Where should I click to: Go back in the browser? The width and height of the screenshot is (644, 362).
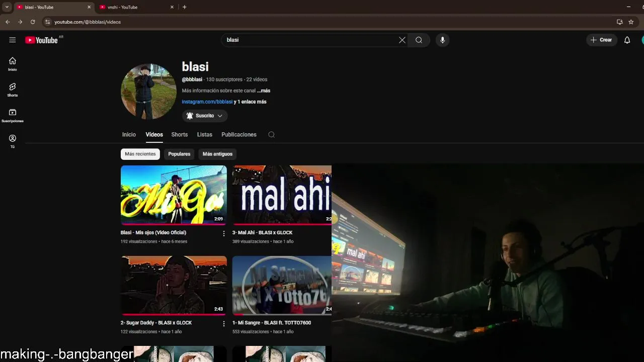point(8,22)
